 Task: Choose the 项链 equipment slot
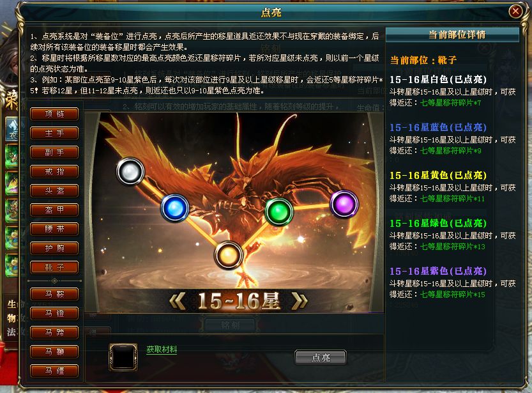(54, 114)
